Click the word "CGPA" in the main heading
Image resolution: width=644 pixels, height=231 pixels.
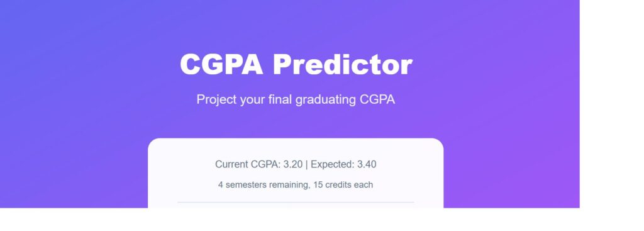click(x=221, y=65)
